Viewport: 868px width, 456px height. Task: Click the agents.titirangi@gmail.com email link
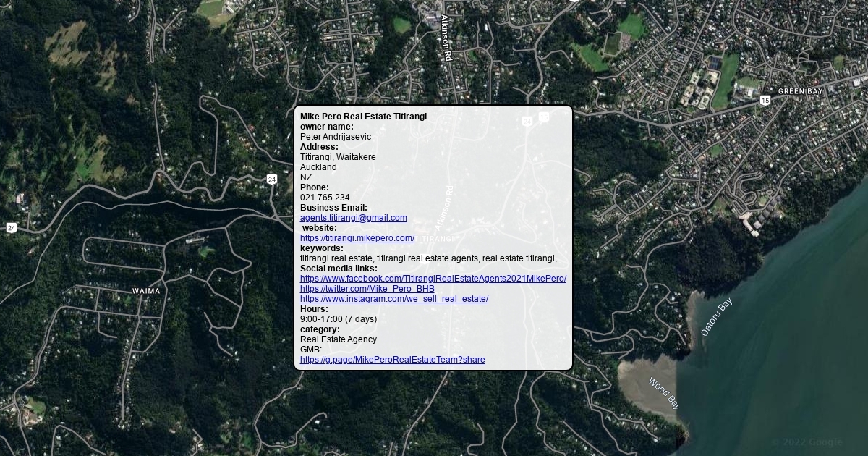click(x=353, y=218)
